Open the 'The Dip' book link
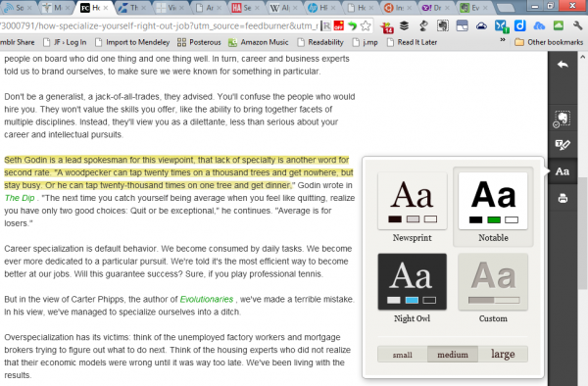 [20, 198]
